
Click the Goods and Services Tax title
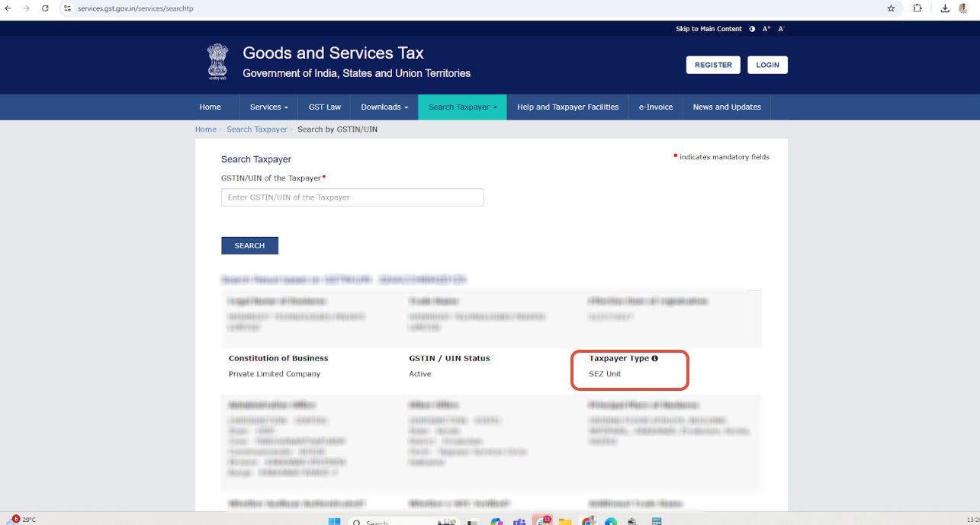point(333,53)
